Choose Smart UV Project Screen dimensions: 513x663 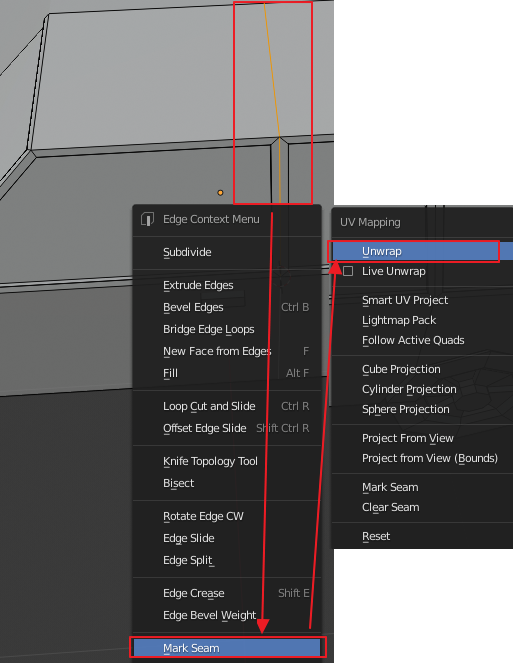tap(422, 300)
